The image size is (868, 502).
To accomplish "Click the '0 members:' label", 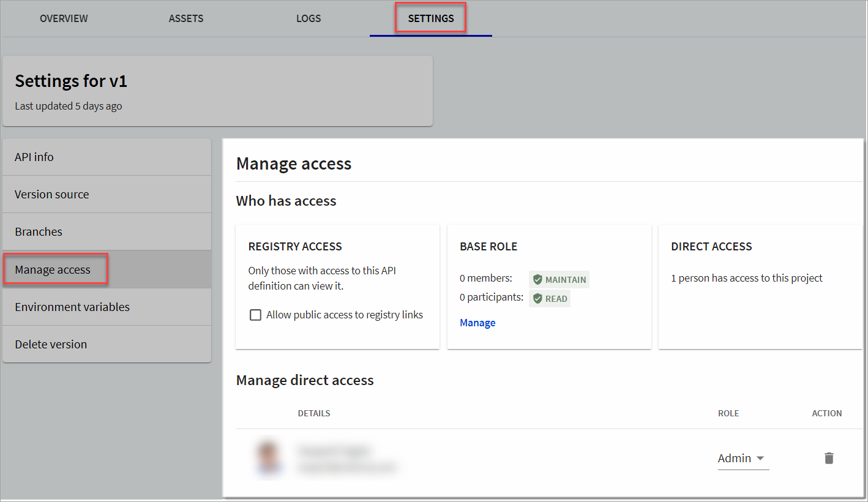I will (x=486, y=278).
